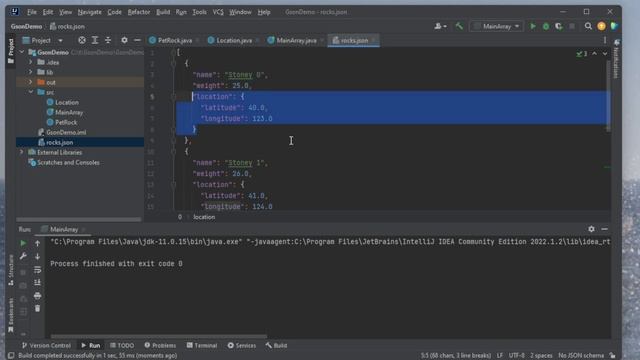Build the project with the hammer icon
Image resolution: width=640 pixels, height=360 pixels.
[x=459, y=26]
